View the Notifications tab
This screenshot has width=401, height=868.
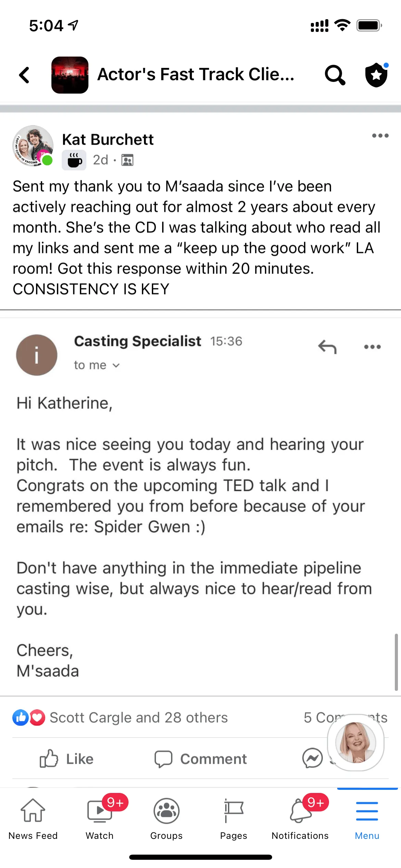click(300, 818)
